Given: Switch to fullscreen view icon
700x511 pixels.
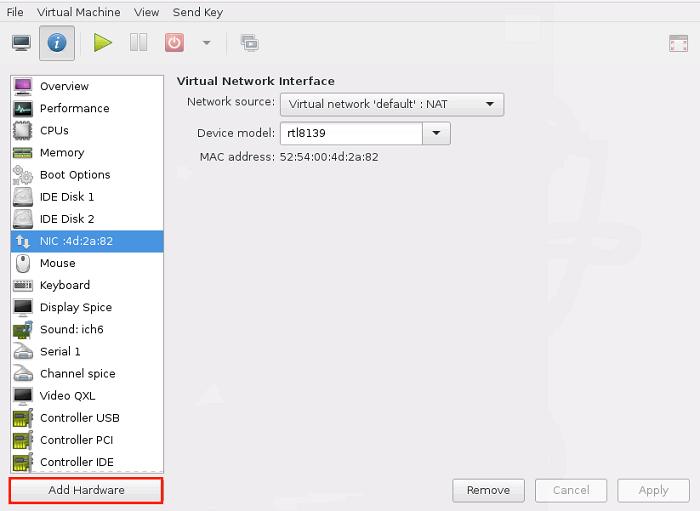Looking at the screenshot, I should (678, 44).
